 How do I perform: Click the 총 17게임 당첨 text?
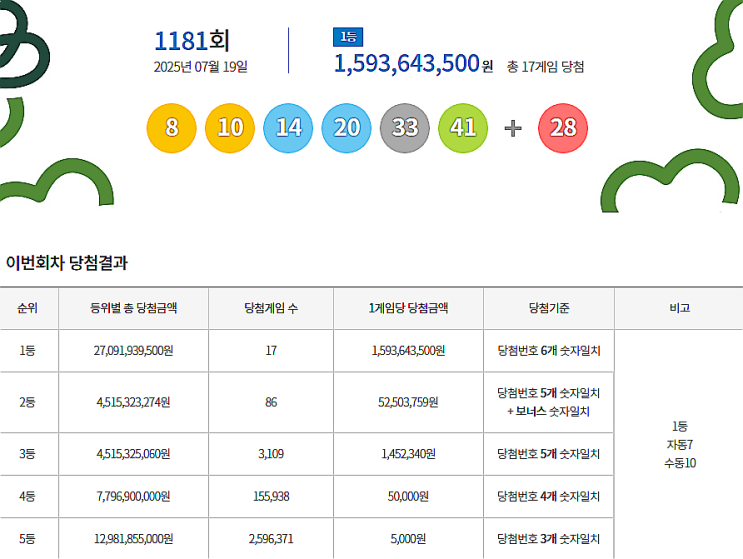(x=545, y=67)
